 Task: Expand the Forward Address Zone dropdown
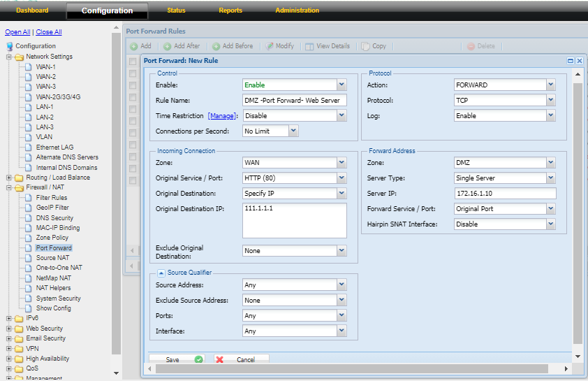click(x=550, y=163)
